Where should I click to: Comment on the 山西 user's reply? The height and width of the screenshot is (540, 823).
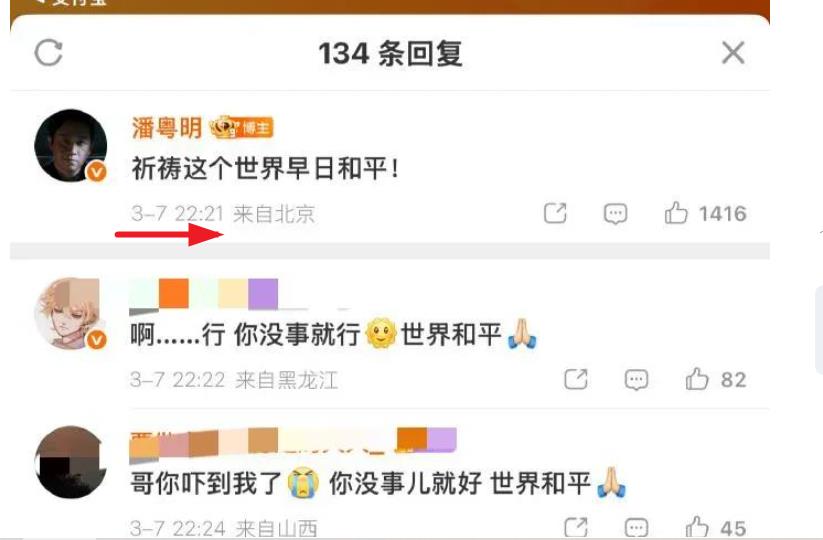click(636, 528)
